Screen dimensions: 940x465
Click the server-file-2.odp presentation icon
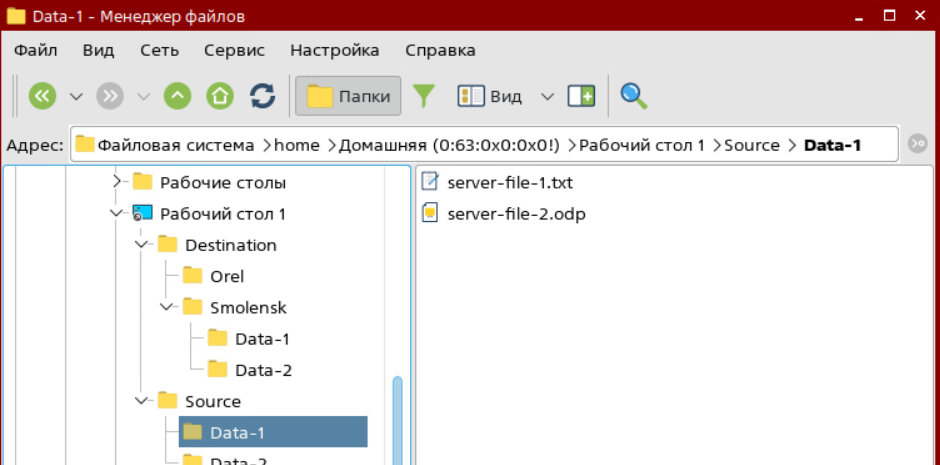click(430, 213)
